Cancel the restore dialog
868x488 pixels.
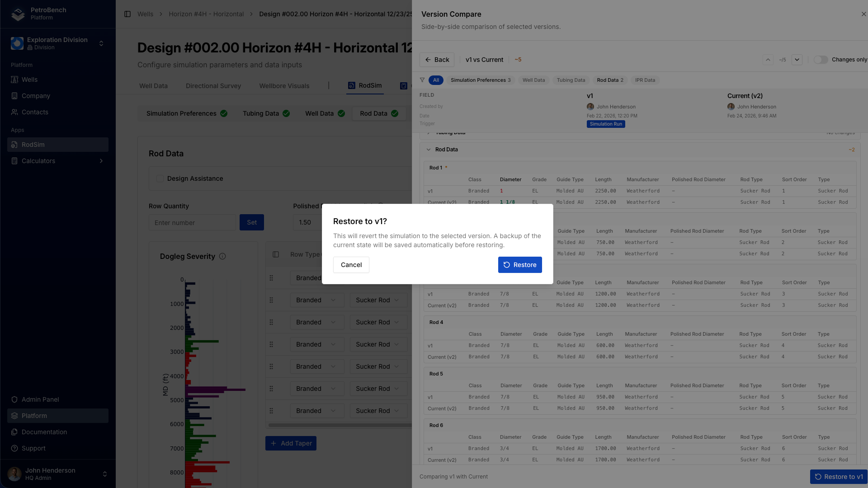[x=351, y=265]
